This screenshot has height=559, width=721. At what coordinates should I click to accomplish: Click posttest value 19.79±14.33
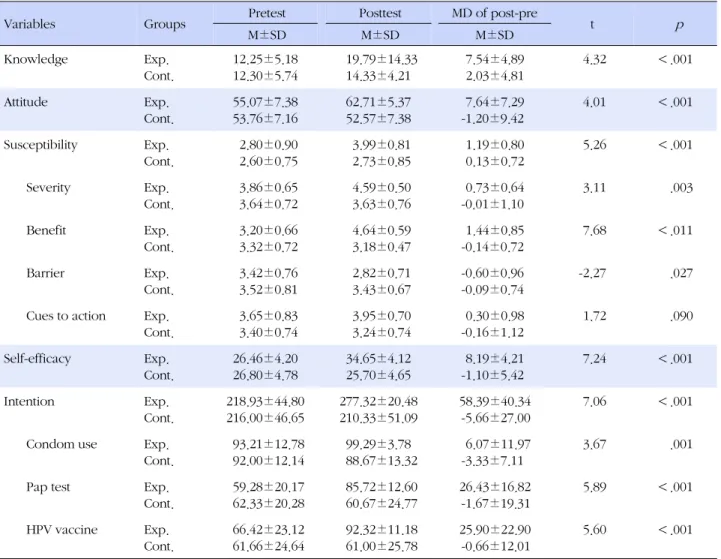382,59
